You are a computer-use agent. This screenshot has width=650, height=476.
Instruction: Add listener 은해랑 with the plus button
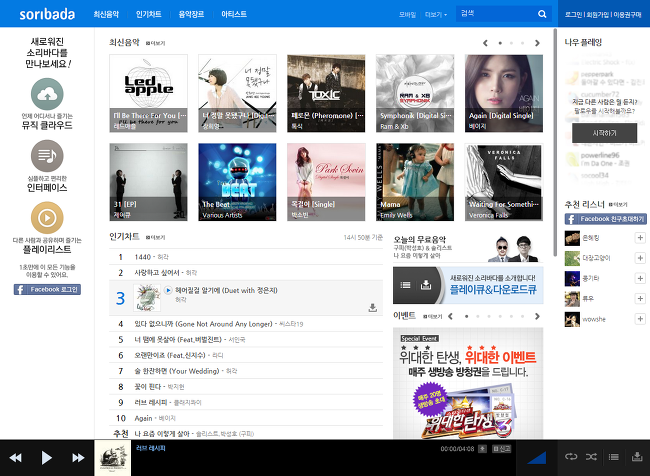640,238
